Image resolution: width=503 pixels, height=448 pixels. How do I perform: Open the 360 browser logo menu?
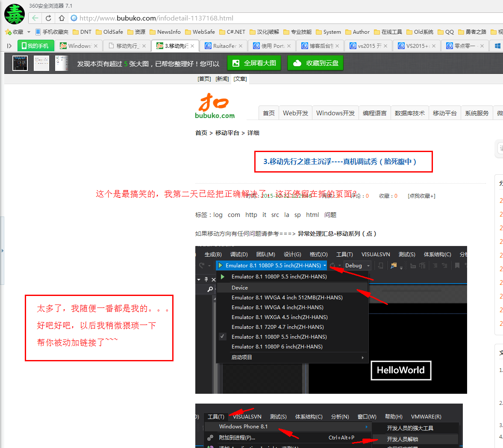point(15,14)
